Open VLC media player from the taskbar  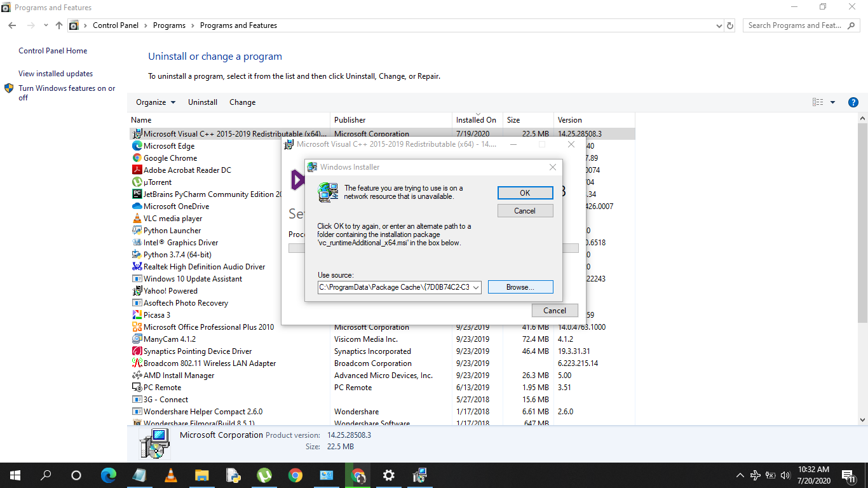coord(170,475)
